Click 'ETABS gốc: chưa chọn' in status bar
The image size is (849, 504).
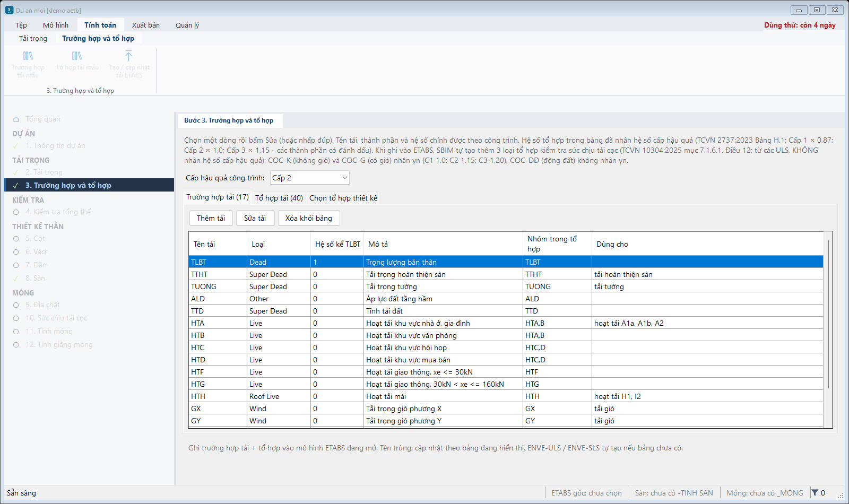click(x=586, y=493)
